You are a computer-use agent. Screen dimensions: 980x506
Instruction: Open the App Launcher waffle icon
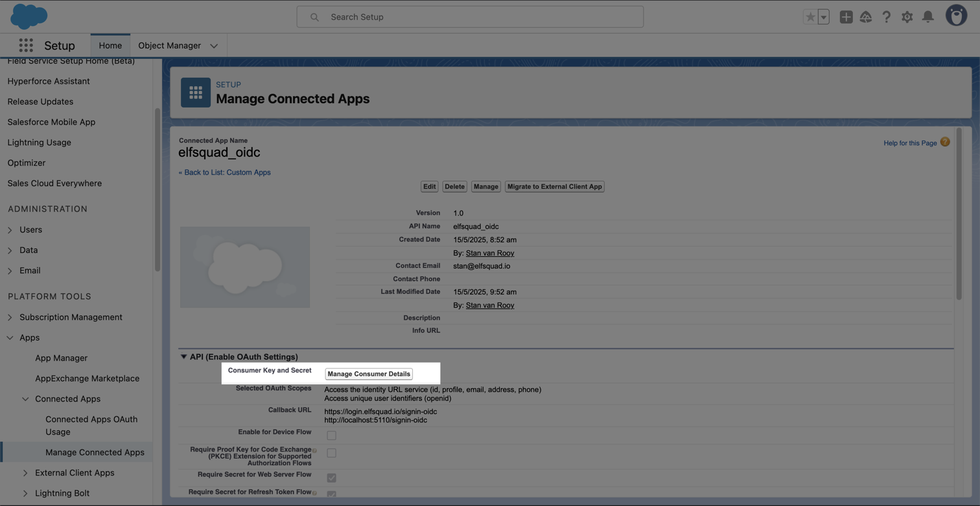click(x=26, y=45)
